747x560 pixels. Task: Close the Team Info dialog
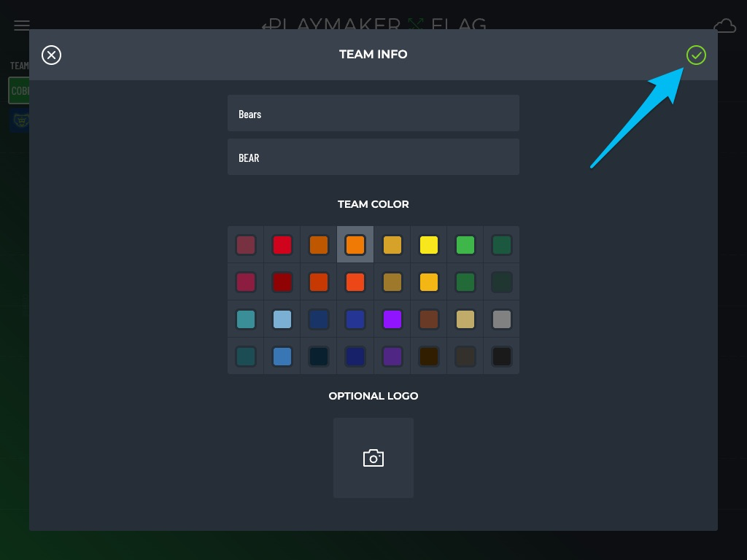pyautogui.click(x=52, y=55)
